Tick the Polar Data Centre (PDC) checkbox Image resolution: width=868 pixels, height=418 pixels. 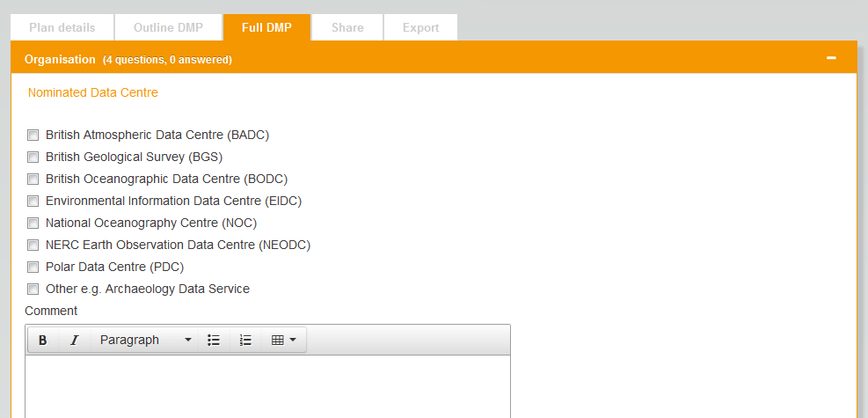coord(33,268)
